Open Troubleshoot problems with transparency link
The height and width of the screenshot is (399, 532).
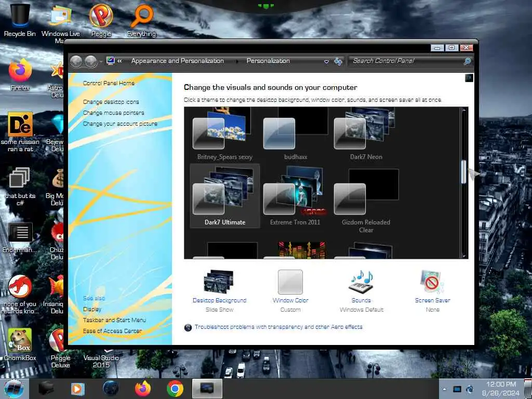click(278, 327)
